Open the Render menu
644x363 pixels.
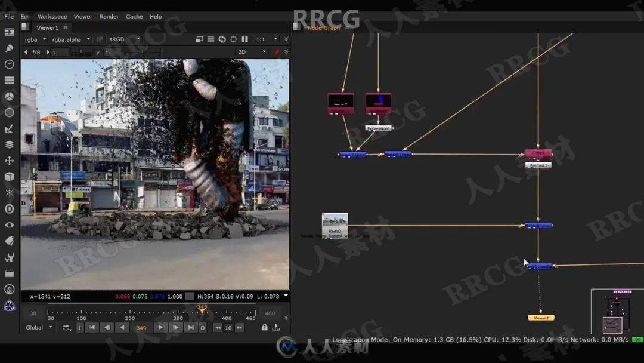[109, 17]
